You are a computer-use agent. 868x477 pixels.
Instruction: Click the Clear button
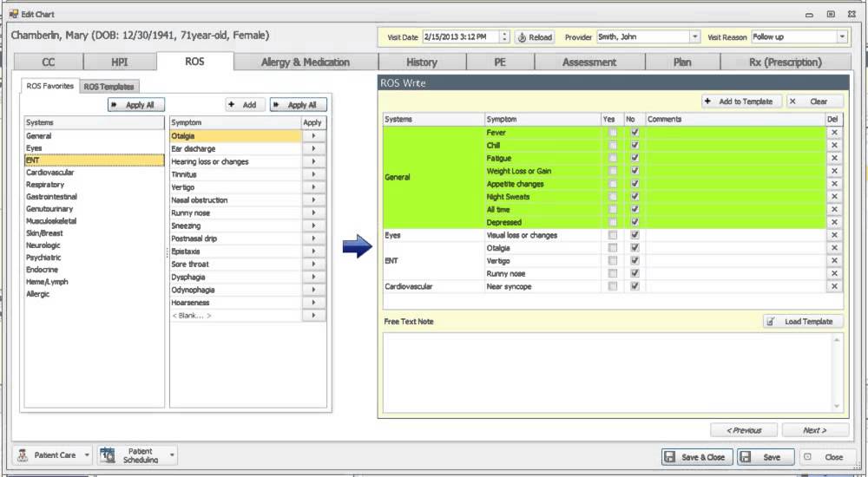(x=815, y=101)
